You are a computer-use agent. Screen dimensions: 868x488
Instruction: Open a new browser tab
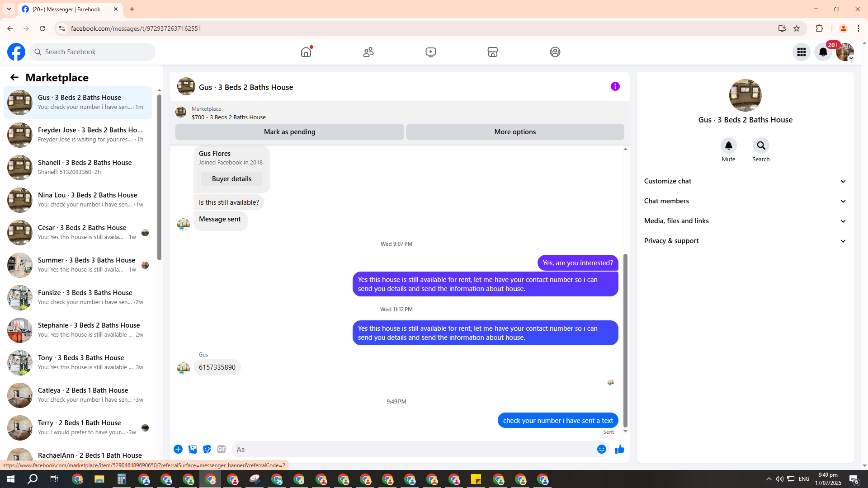[132, 9]
